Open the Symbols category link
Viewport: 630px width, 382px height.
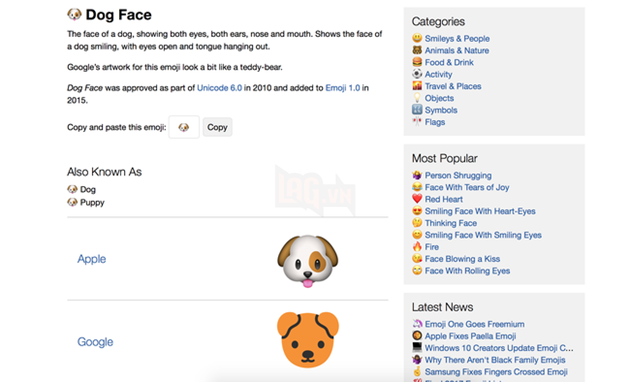coord(441,110)
